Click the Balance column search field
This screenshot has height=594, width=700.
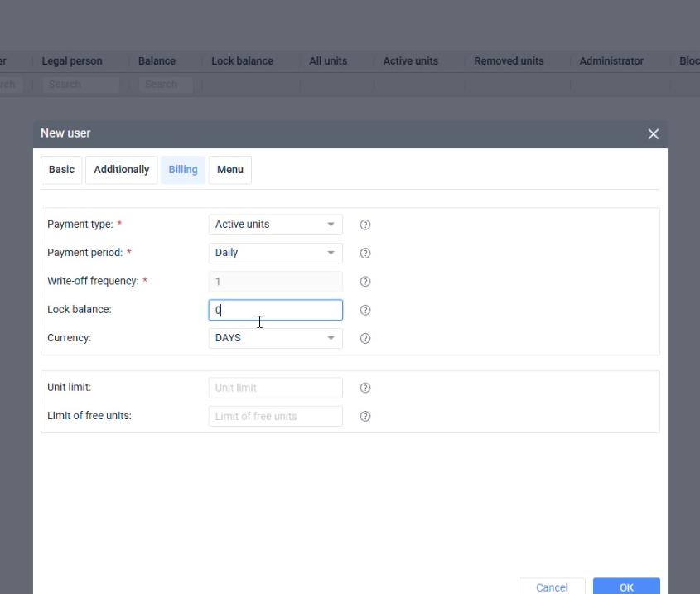click(166, 85)
